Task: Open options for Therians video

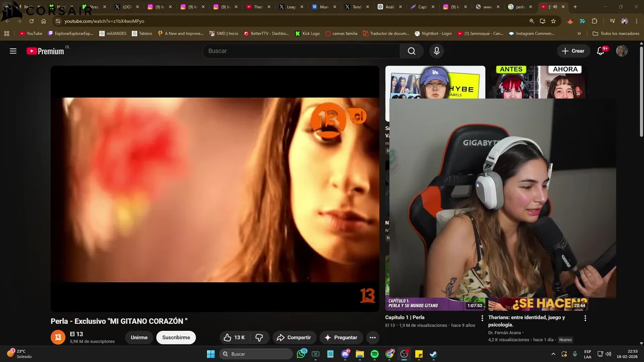Action: (585, 318)
